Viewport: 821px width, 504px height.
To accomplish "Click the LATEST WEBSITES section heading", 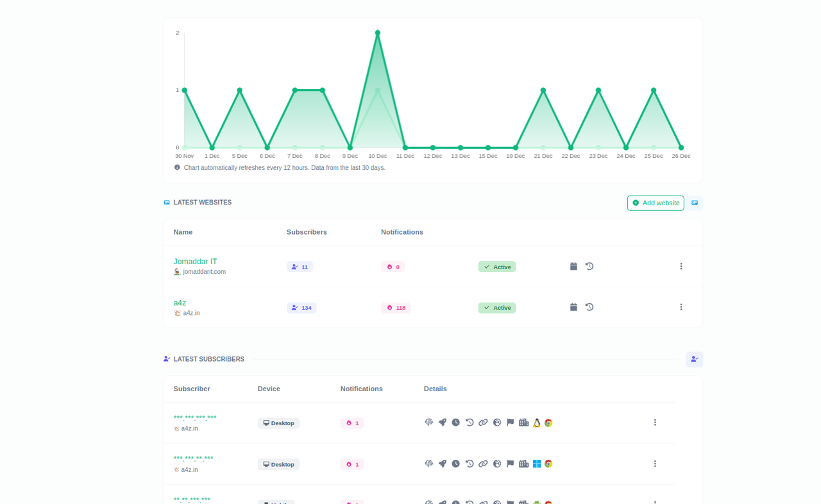I will (202, 202).
